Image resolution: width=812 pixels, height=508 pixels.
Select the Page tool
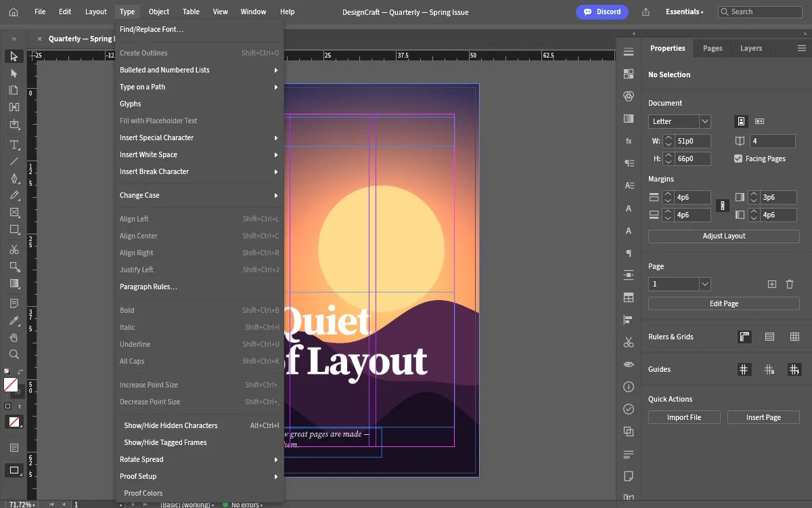point(14,90)
